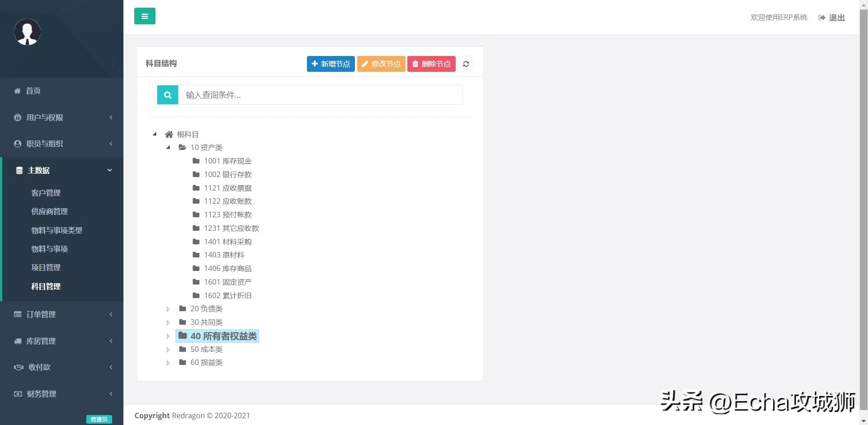Select the 40 所有者权益类 tree node
The height and width of the screenshot is (425, 868).
coord(224,336)
